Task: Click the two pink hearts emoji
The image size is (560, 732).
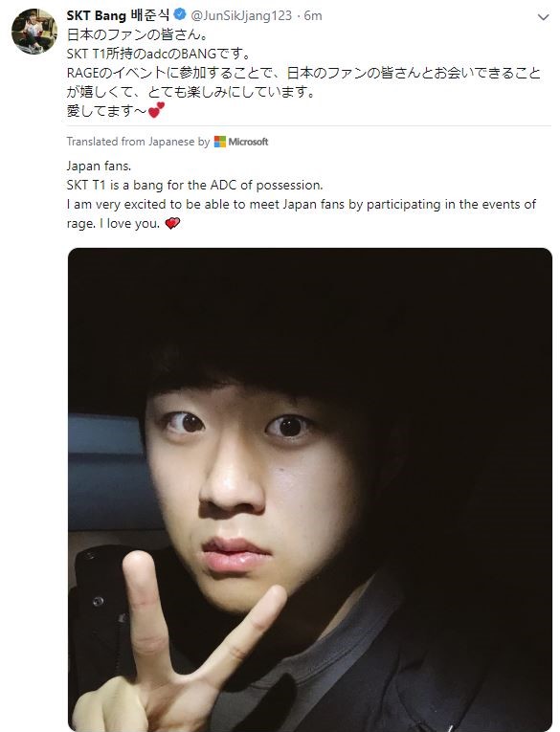Action: (156, 110)
